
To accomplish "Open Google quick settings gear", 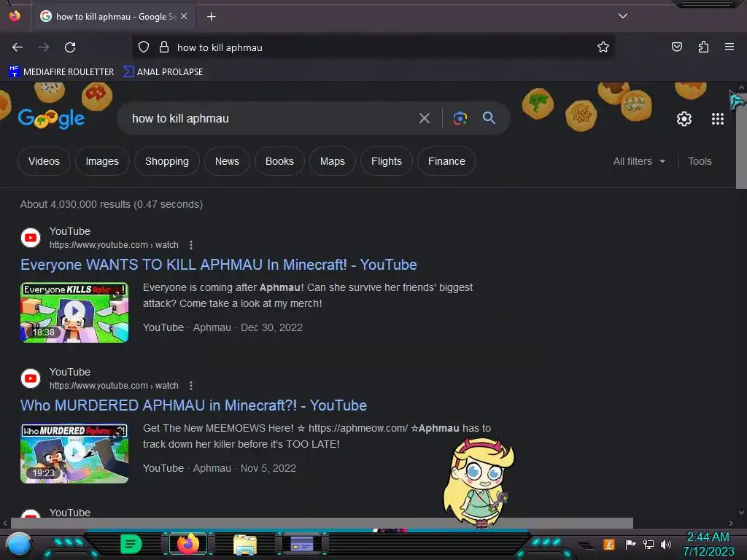I will tap(684, 119).
